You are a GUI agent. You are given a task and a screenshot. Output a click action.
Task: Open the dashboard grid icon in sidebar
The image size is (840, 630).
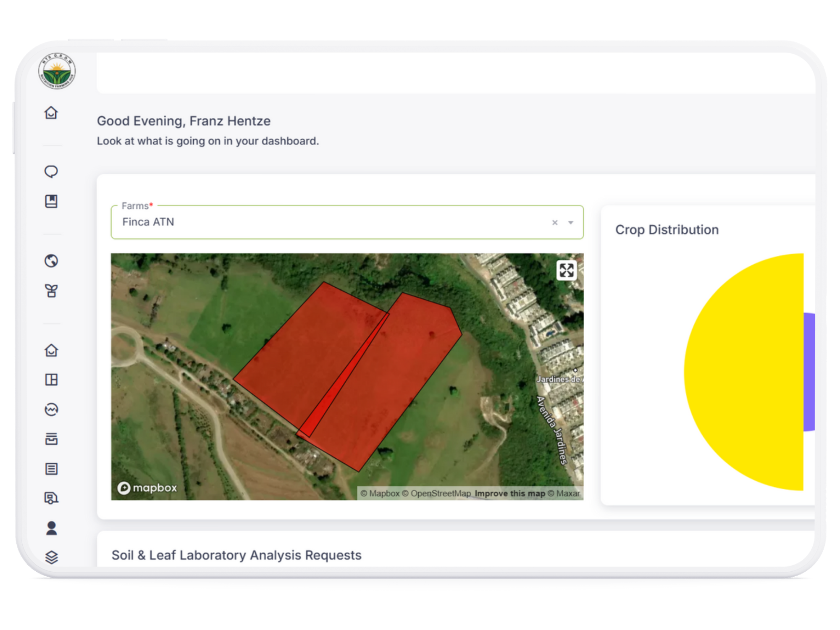[x=51, y=379]
